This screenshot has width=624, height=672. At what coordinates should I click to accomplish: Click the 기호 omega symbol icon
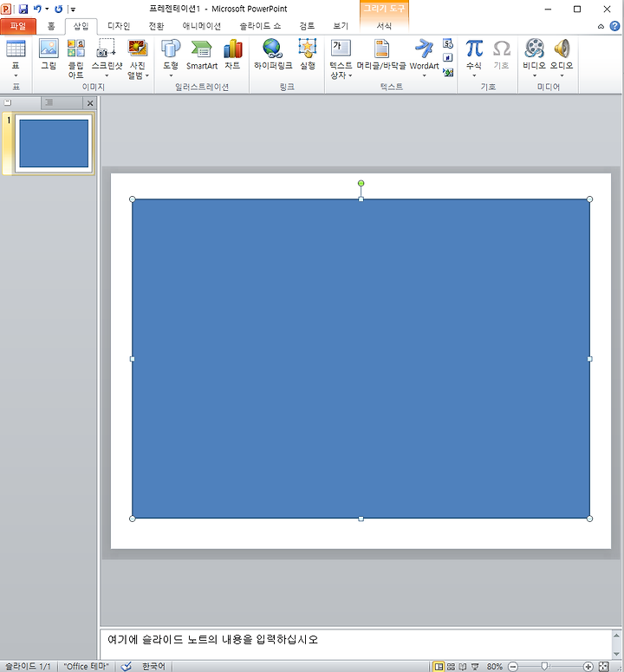pyautogui.click(x=502, y=49)
